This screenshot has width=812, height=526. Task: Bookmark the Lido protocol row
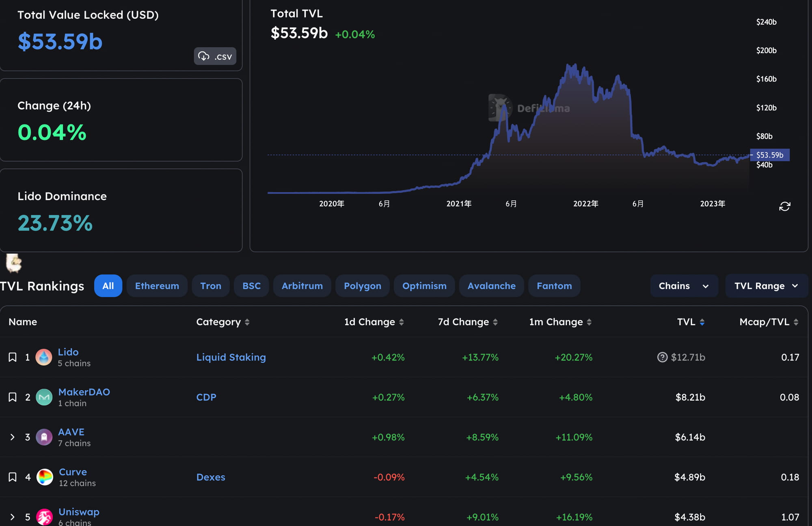click(13, 357)
